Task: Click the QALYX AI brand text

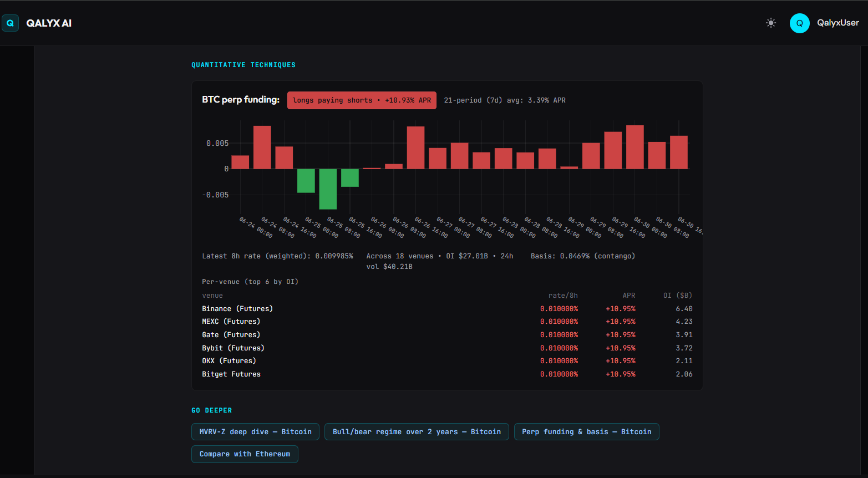Action: 49,23
